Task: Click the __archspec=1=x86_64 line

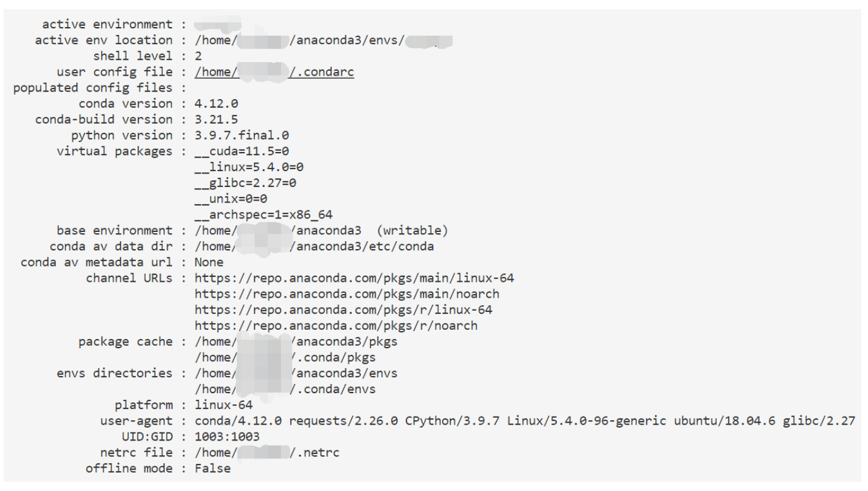Action: (264, 215)
